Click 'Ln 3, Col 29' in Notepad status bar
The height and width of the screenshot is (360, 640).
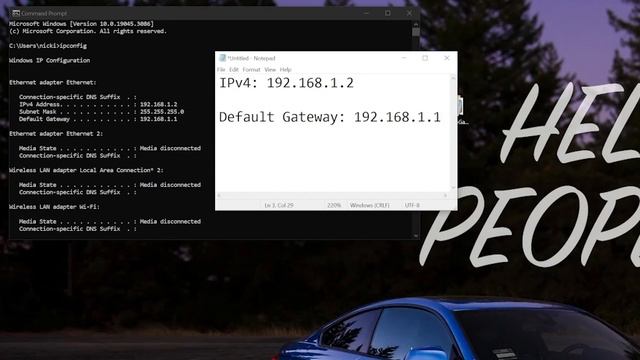point(279,205)
